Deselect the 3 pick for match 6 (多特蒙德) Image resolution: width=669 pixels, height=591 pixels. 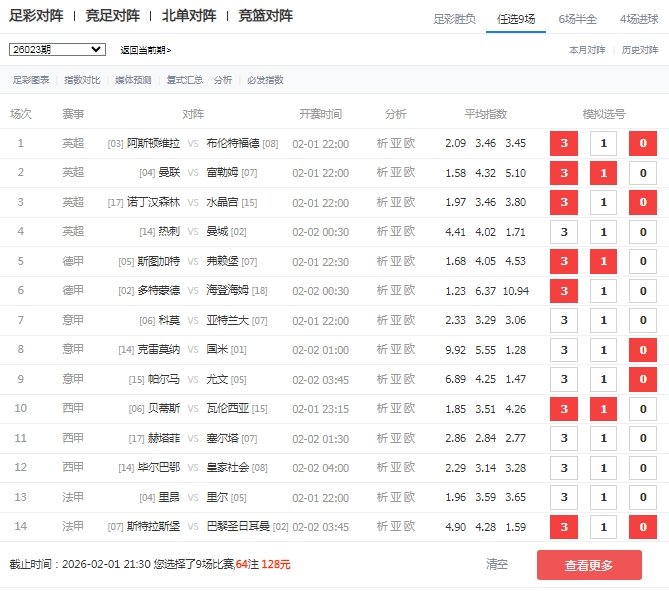[564, 292]
